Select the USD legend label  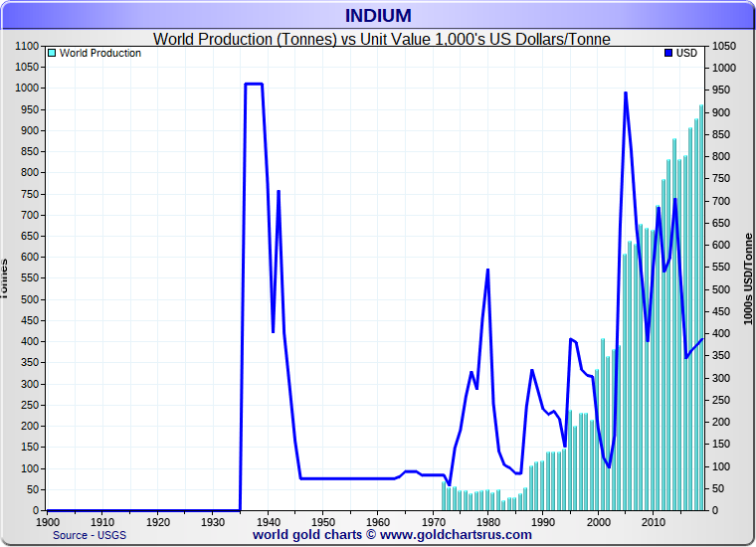point(686,54)
